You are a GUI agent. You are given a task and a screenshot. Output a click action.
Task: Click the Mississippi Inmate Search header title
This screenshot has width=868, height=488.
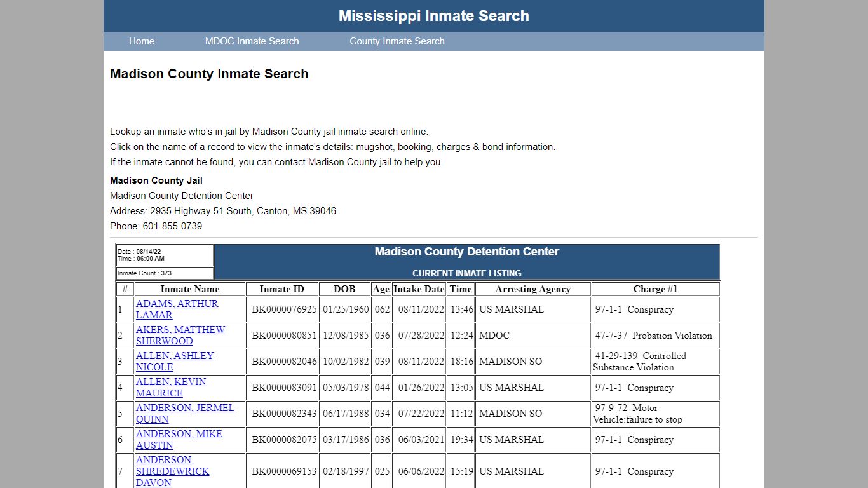tap(434, 16)
